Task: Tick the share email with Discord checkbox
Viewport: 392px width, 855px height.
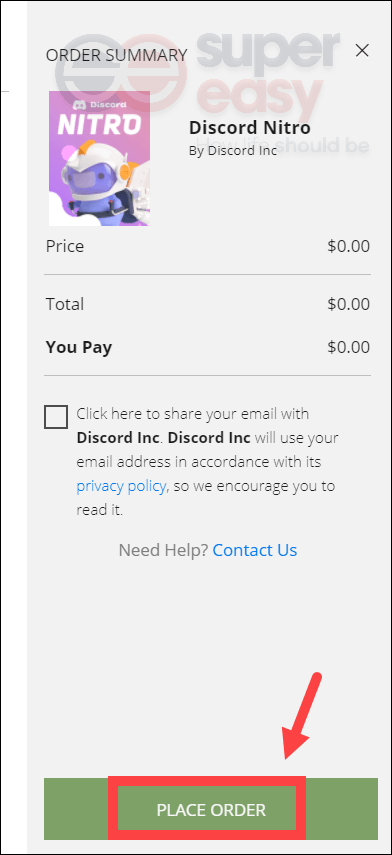Action: coord(57,417)
